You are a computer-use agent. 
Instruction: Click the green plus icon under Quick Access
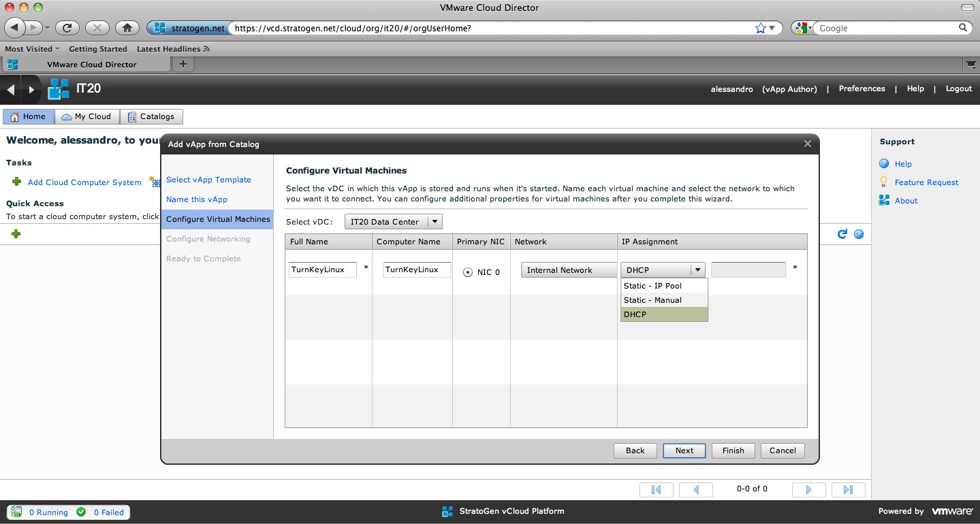point(16,234)
